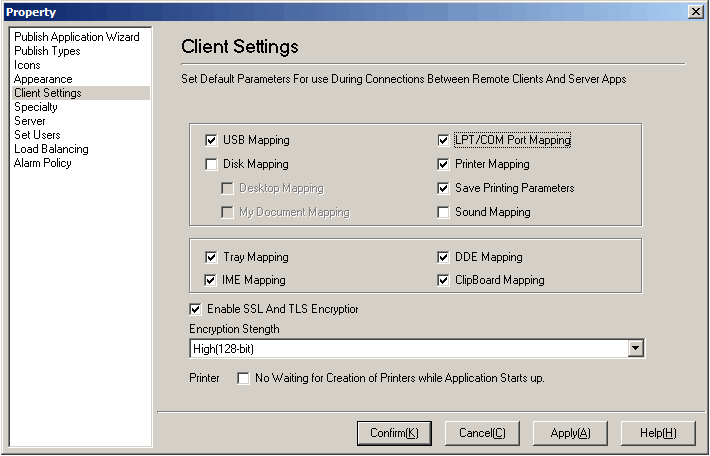The image size is (710, 456).
Task: Disable ClipBoard Mapping option
Action: pyautogui.click(x=443, y=280)
